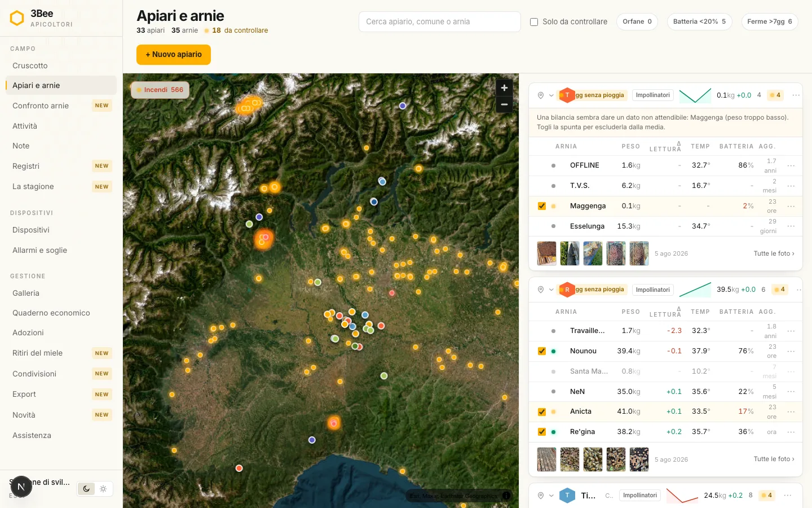Open row menu for Esselunga hive

(x=791, y=226)
